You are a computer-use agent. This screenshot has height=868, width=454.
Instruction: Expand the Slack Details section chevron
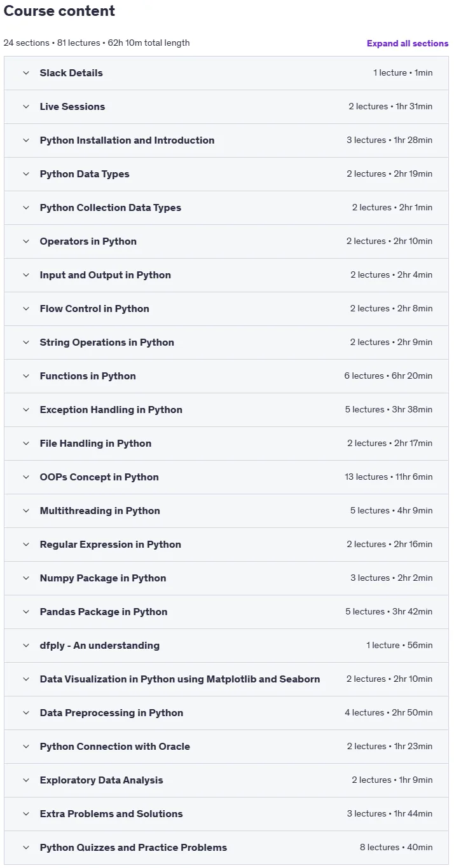coord(26,73)
